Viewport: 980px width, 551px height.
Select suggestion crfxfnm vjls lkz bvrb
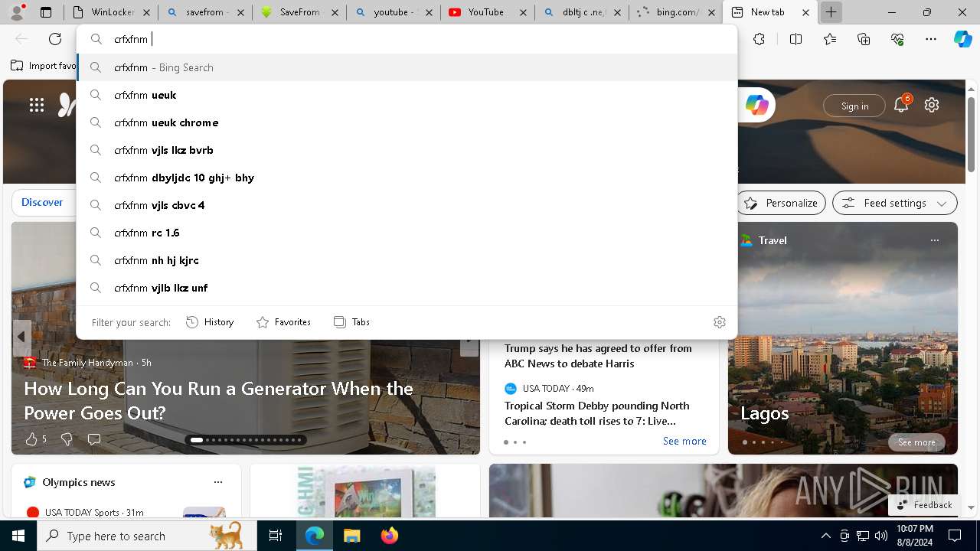point(407,150)
